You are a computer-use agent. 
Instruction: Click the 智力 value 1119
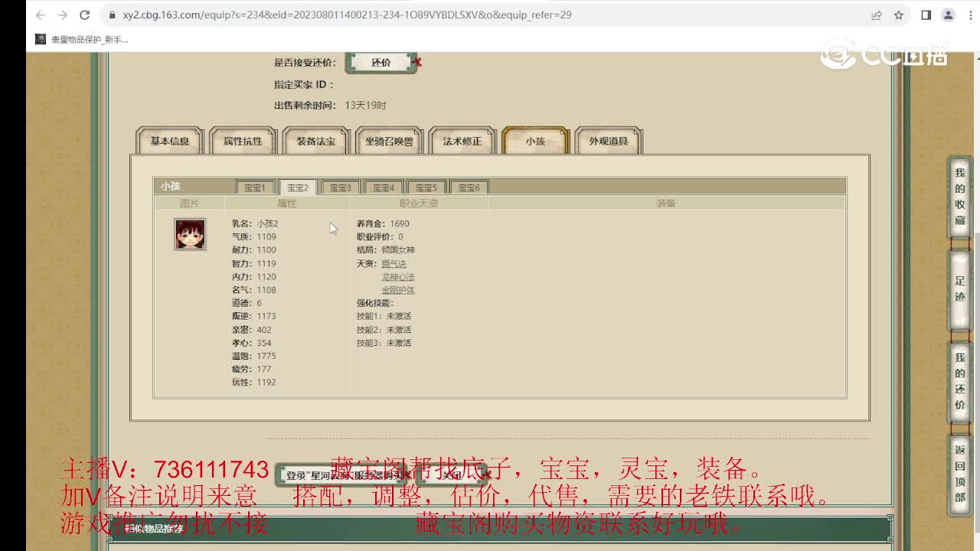pos(266,263)
